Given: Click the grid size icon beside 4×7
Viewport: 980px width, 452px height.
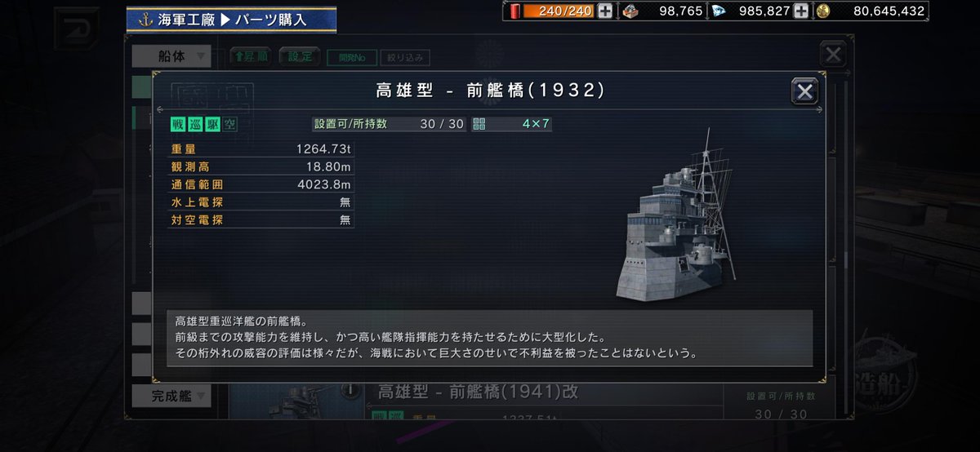Looking at the screenshot, I should click(x=479, y=124).
